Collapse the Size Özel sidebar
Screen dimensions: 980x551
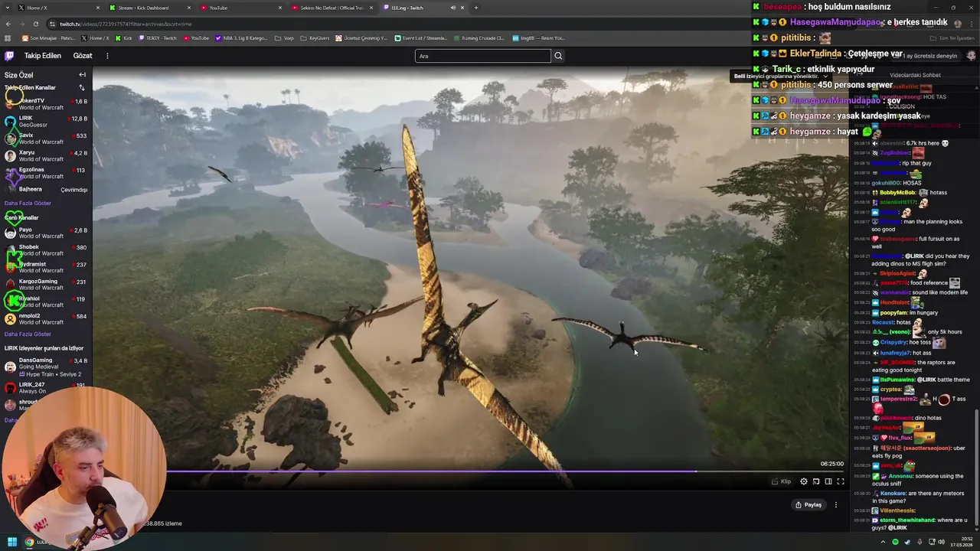click(x=82, y=75)
